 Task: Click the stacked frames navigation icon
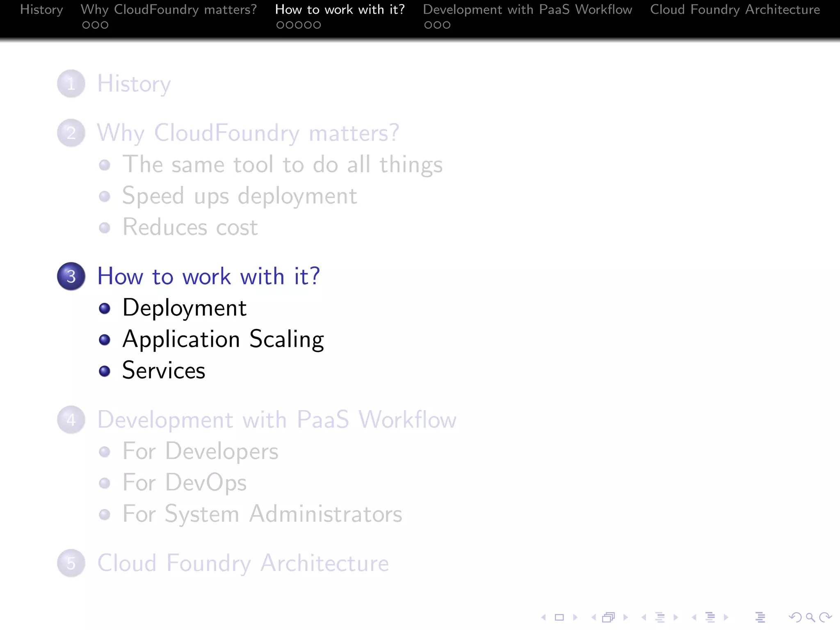(x=609, y=617)
